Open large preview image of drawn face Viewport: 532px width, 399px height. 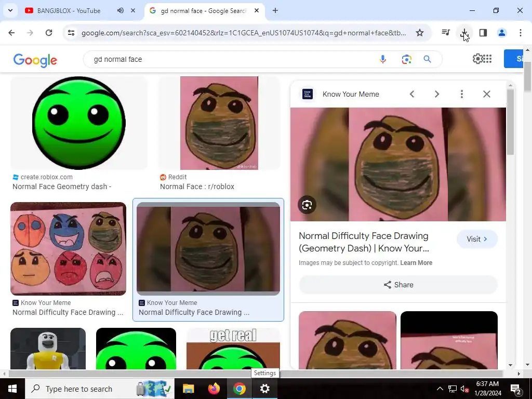coord(398,165)
